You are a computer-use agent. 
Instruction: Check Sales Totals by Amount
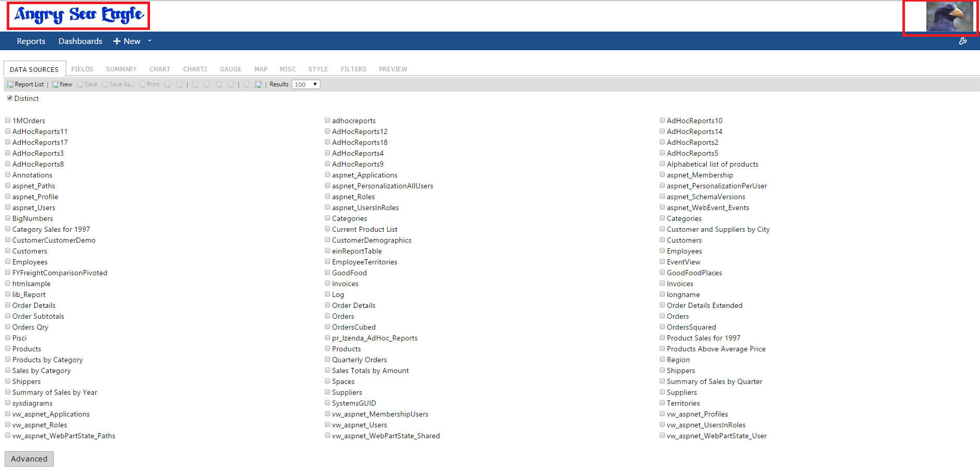click(x=328, y=370)
